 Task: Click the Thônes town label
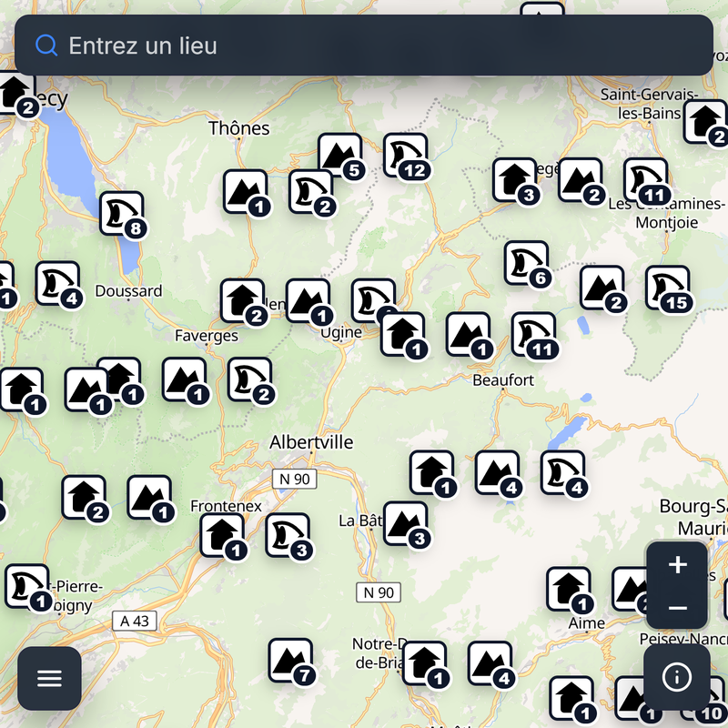pos(239,128)
